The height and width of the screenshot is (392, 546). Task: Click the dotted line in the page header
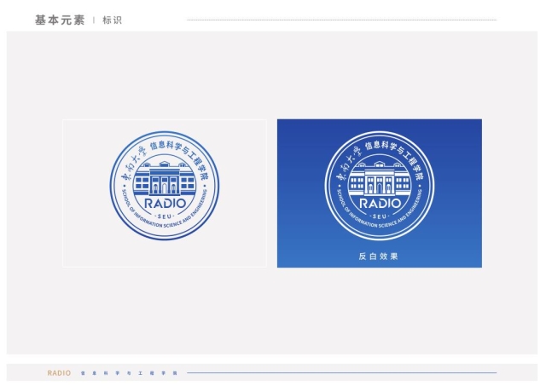pos(341,20)
